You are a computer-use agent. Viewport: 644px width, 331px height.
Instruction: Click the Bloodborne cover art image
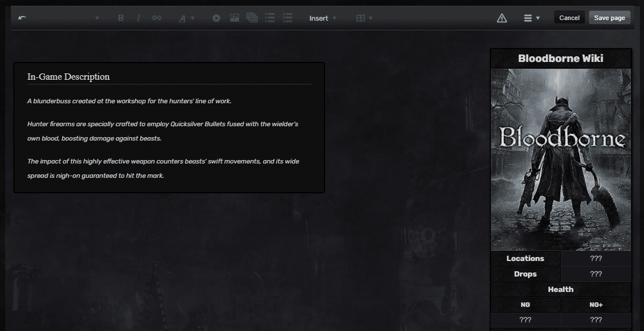pos(561,159)
